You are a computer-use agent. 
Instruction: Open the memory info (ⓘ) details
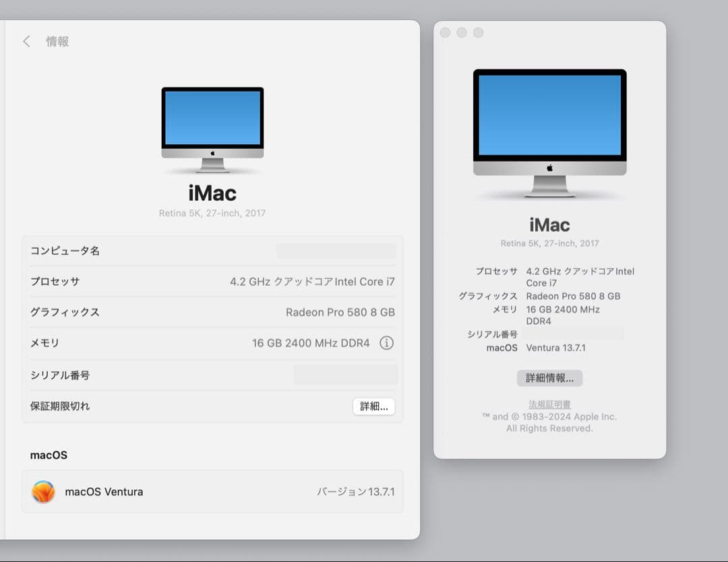click(386, 343)
